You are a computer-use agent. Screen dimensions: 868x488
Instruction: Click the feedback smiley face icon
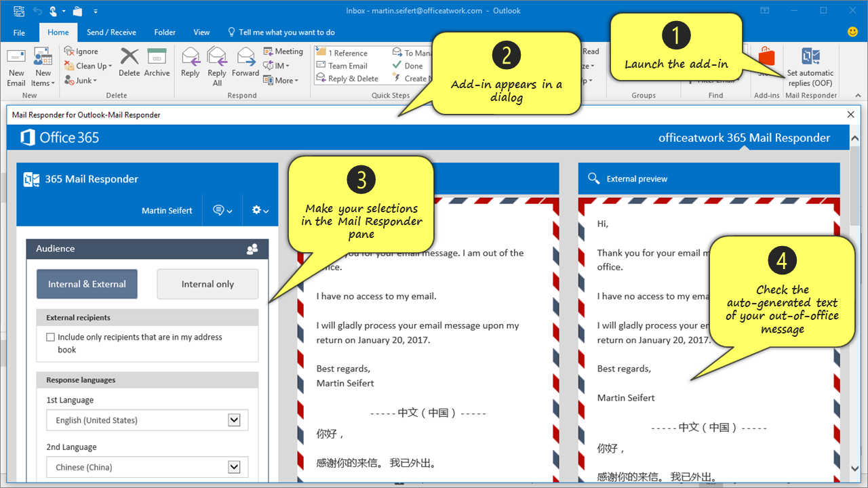click(x=853, y=32)
